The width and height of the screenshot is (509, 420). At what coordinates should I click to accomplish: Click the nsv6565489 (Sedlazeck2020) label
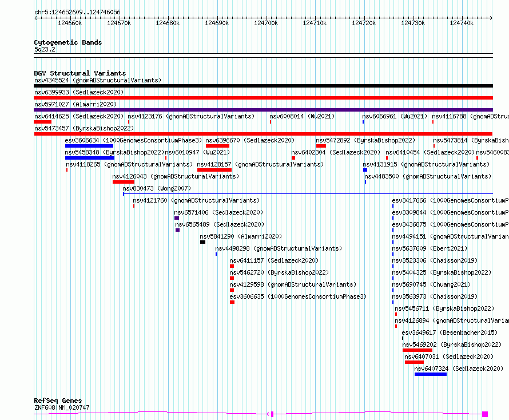(x=220, y=224)
